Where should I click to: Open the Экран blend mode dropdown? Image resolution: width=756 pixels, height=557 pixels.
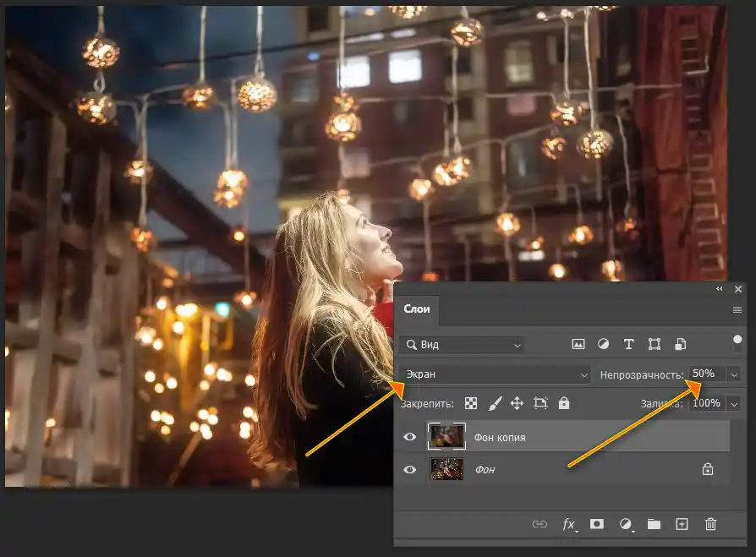click(x=496, y=374)
